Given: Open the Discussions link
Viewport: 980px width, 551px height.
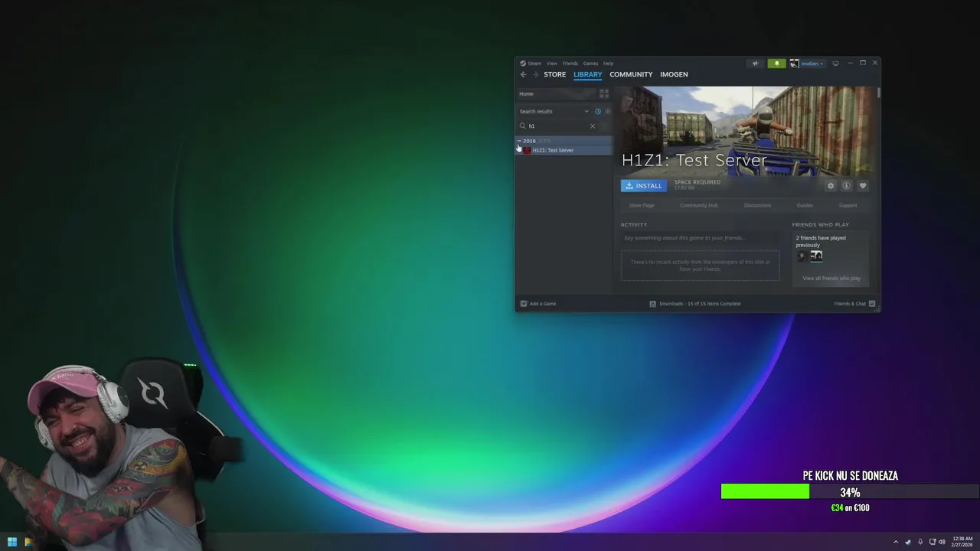Looking at the screenshot, I should pyautogui.click(x=757, y=205).
